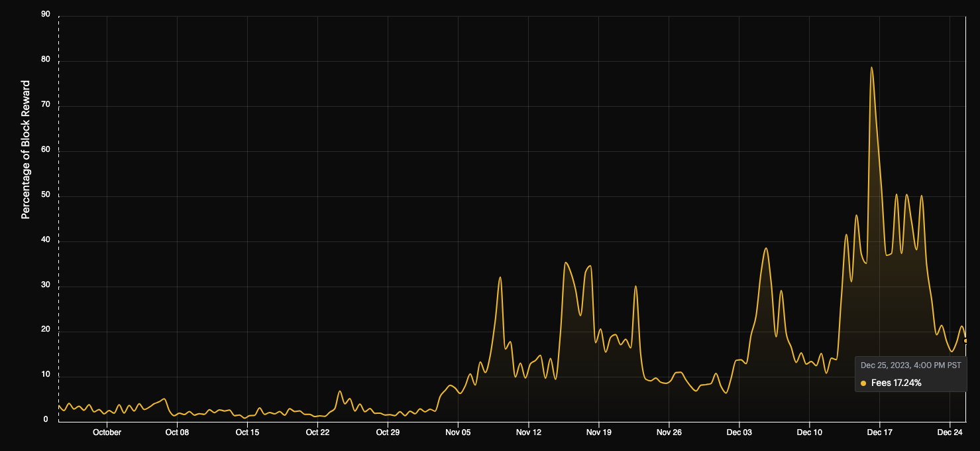Screen dimensions: 980x451
Task: Click the highest peak of the fees line near Dec 17
Action: pyautogui.click(x=871, y=68)
